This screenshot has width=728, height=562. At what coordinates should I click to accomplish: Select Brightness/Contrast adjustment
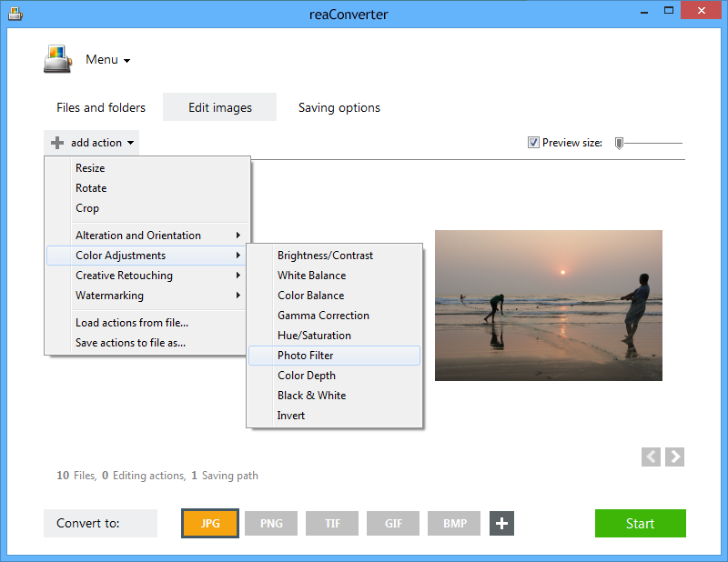334,256
